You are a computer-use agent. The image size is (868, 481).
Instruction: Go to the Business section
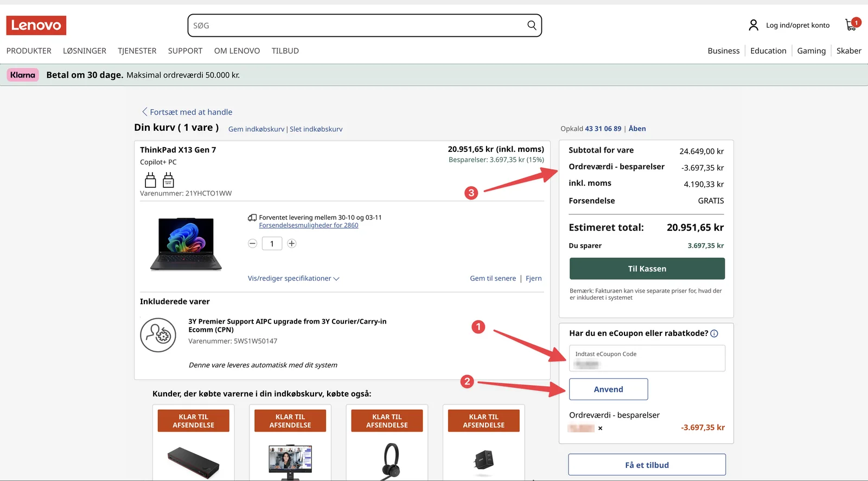724,51
